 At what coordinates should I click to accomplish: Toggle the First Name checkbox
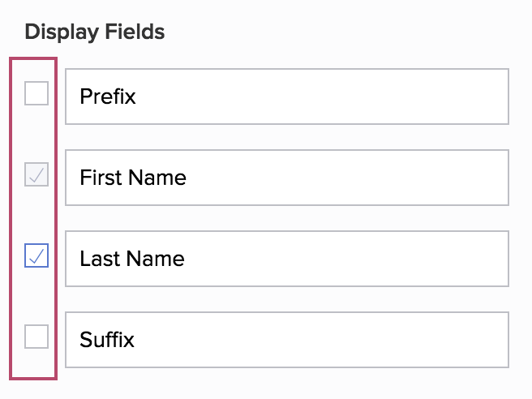pos(36,174)
